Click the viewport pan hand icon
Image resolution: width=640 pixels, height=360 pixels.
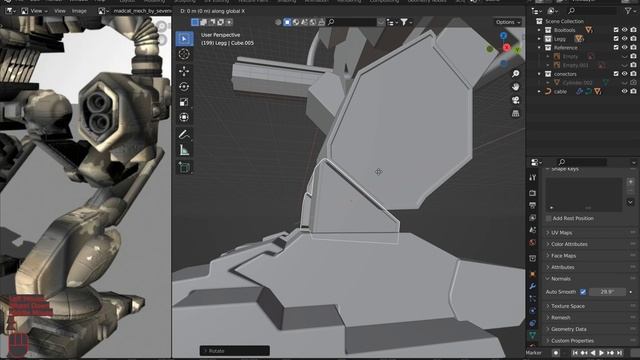coord(516,87)
